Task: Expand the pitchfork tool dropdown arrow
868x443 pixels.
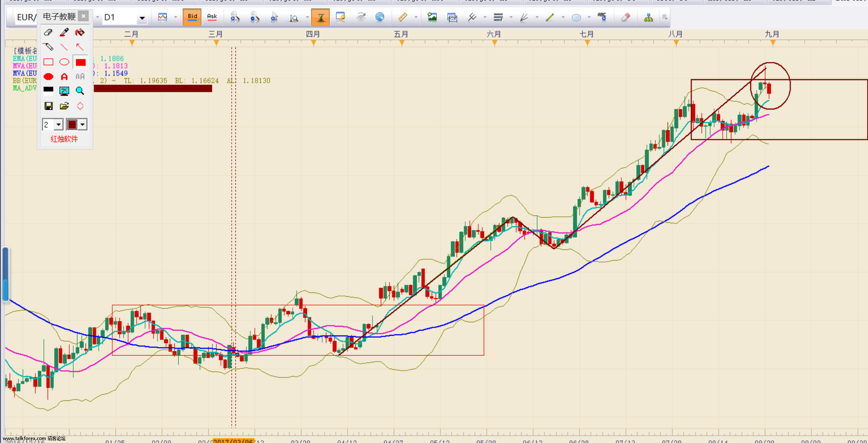Action: click(x=485, y=17)
